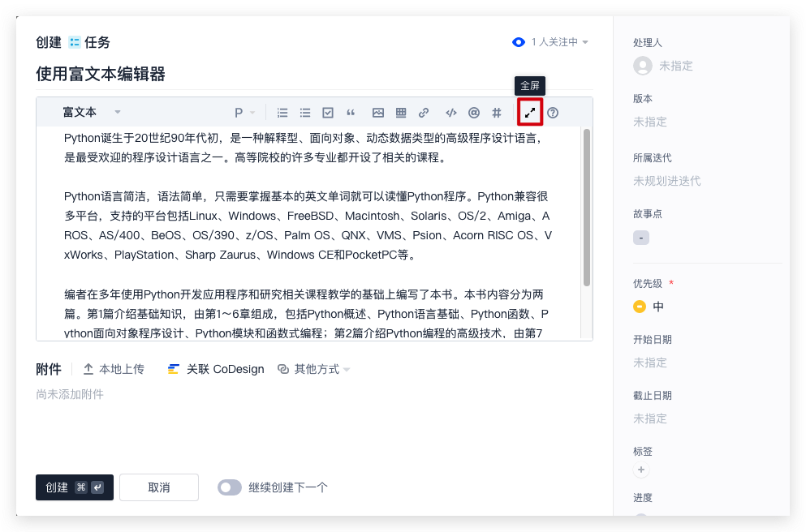
Task: Click the 其他方式 link icon
Action: 283,369
